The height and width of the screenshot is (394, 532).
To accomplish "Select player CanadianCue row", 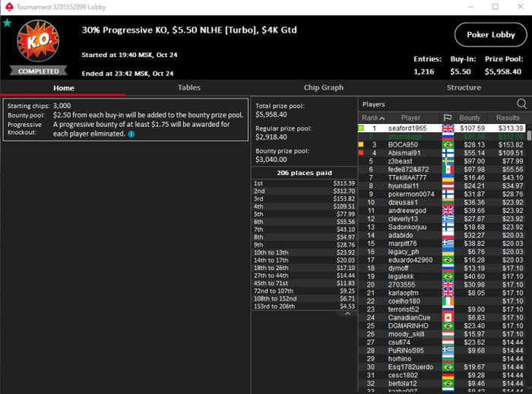I will coord(442,318).
